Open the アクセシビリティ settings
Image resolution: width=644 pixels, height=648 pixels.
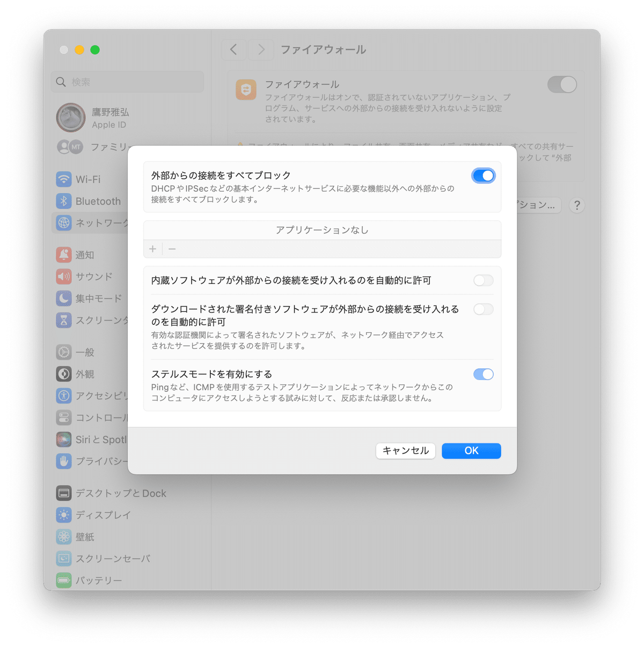[64, 396]
